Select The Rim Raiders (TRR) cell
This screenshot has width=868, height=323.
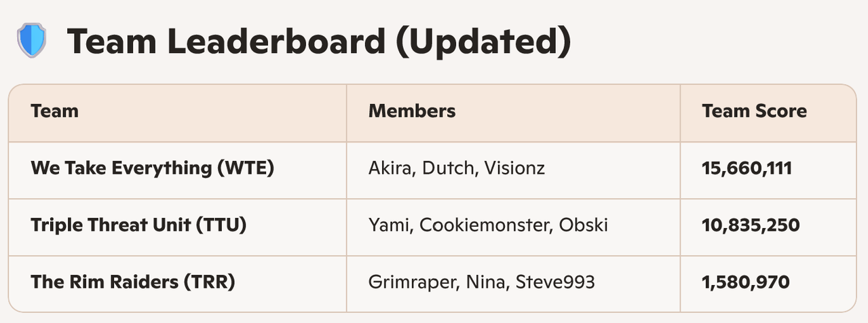133,282
